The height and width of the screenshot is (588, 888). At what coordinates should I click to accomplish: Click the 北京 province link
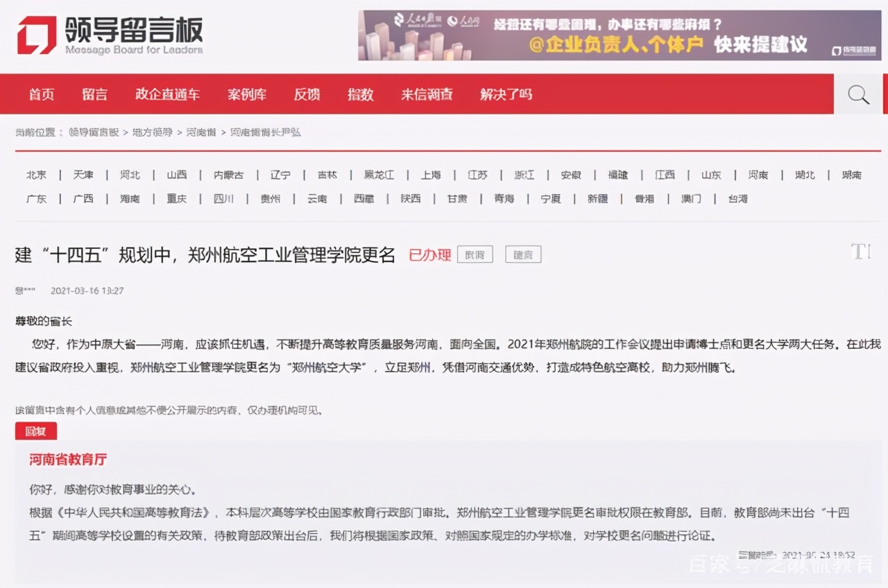pyautogui.click(x=36, y=175)
